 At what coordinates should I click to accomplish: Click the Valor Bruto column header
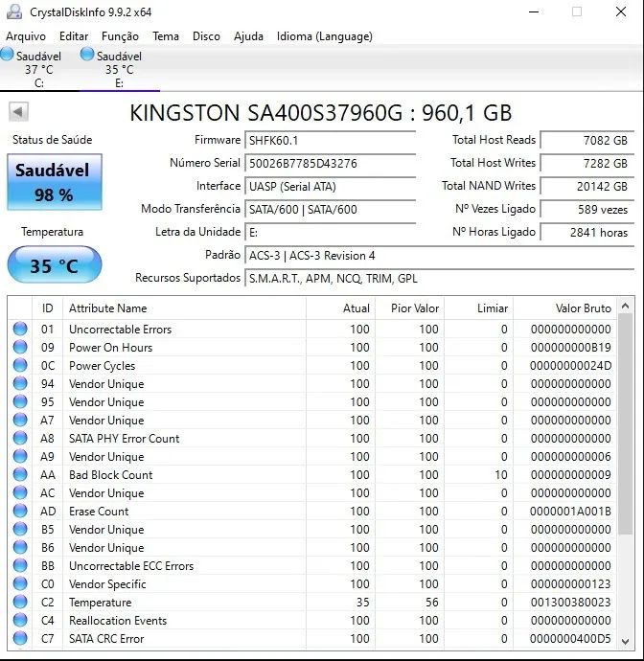(564, 308)
